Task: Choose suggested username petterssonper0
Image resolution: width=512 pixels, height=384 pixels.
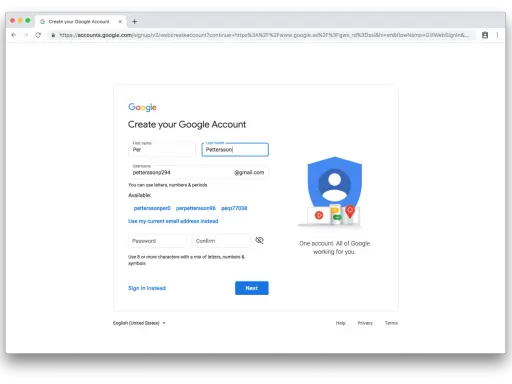Action: [152, 208]
